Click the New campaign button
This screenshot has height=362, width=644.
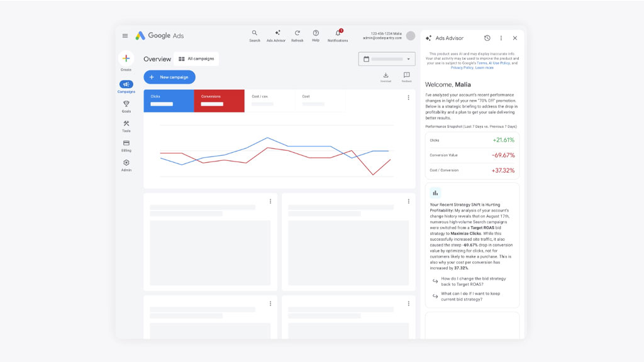169,77
